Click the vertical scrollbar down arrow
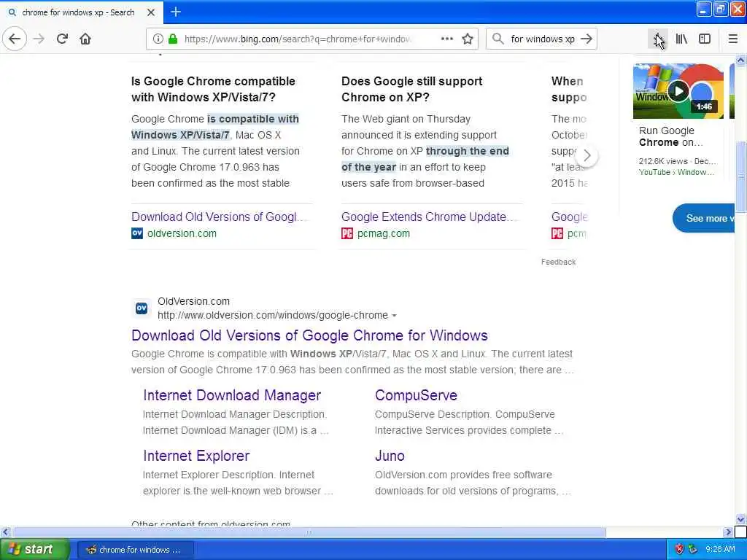This screenshot has height=560, width=747. pos(740,519)
